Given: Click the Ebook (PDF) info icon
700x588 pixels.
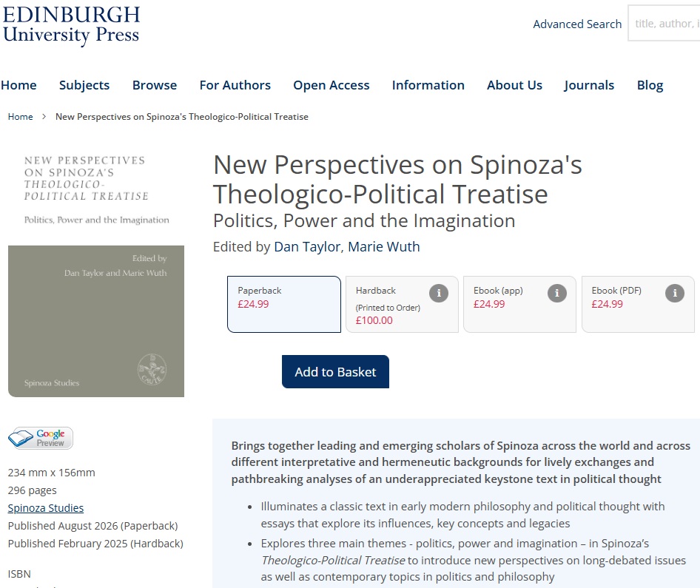Looking at the screenshot, I should [x=675, y=293].
